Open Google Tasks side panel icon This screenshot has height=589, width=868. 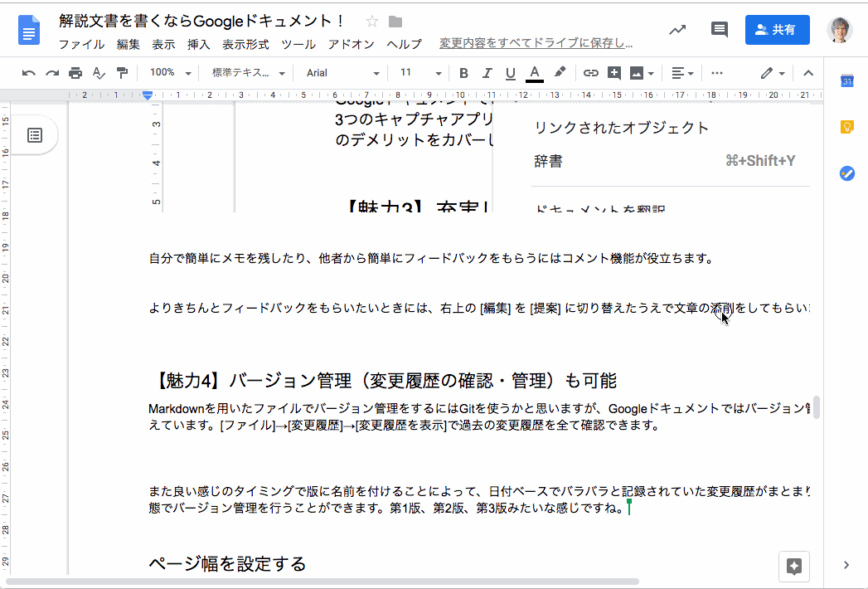point(847,173)
